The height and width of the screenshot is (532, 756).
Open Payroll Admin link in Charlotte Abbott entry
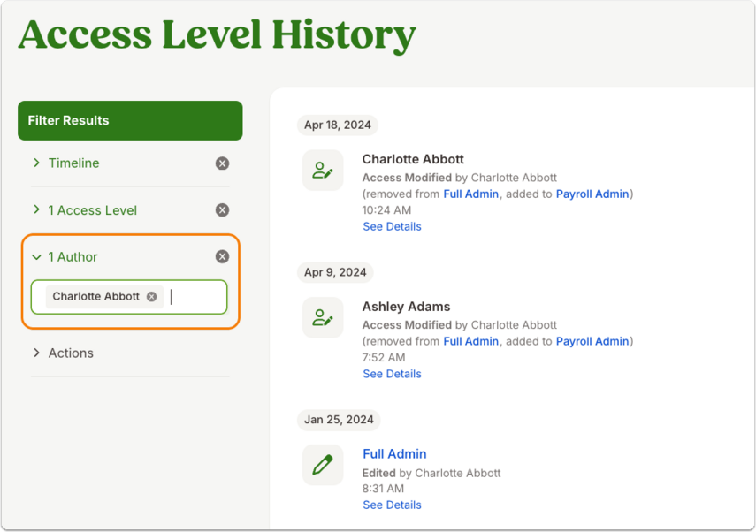(x=592, y=194)
